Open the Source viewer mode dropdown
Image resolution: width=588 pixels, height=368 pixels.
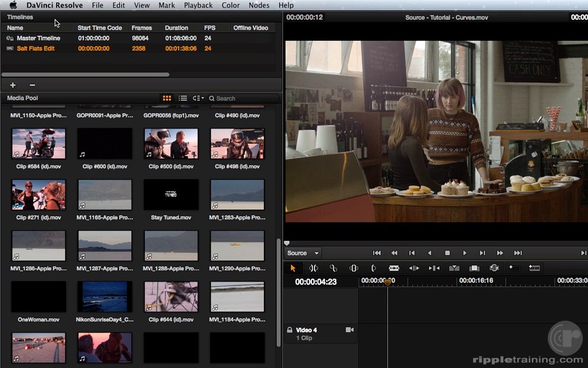point(303,253)
